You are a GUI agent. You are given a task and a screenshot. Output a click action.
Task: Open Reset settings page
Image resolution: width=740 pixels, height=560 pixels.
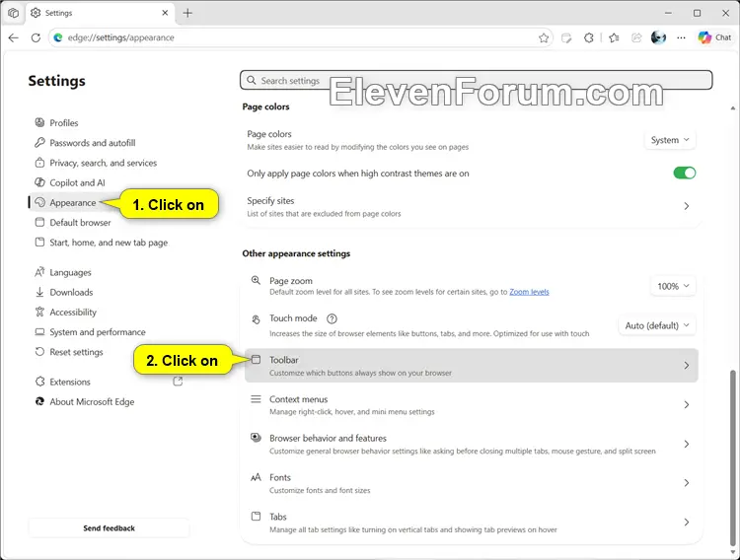(76, 352)
